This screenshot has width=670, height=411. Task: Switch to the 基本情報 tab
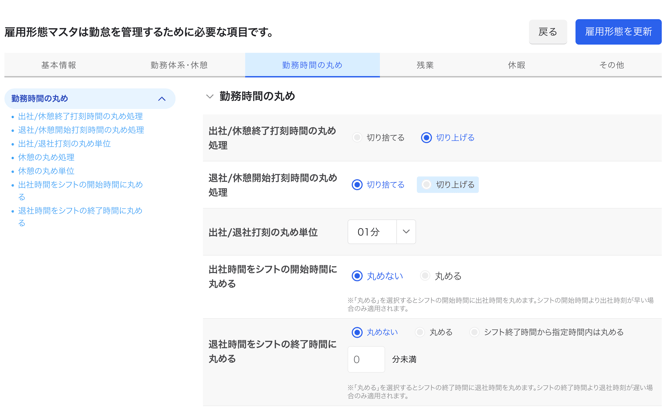[x=59, y=65]
